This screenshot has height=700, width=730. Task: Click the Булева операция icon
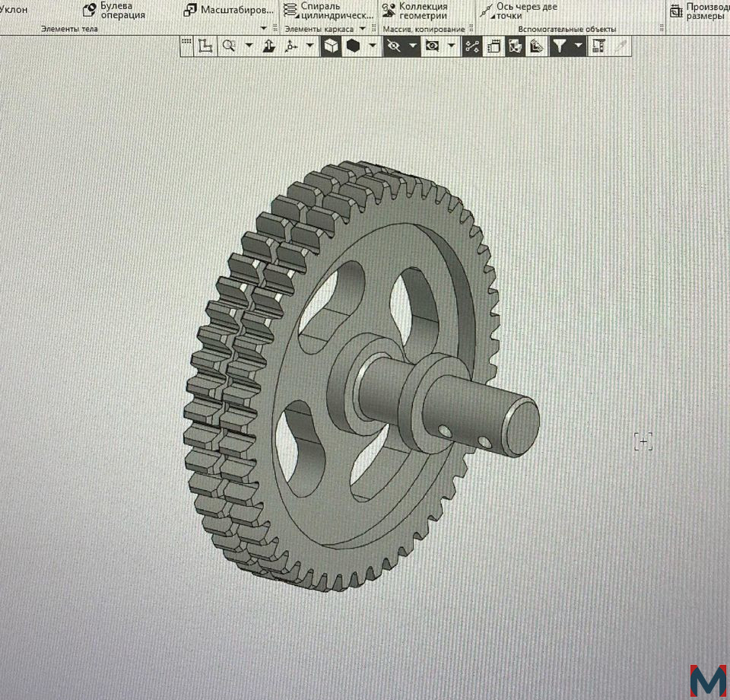(90, 10)
